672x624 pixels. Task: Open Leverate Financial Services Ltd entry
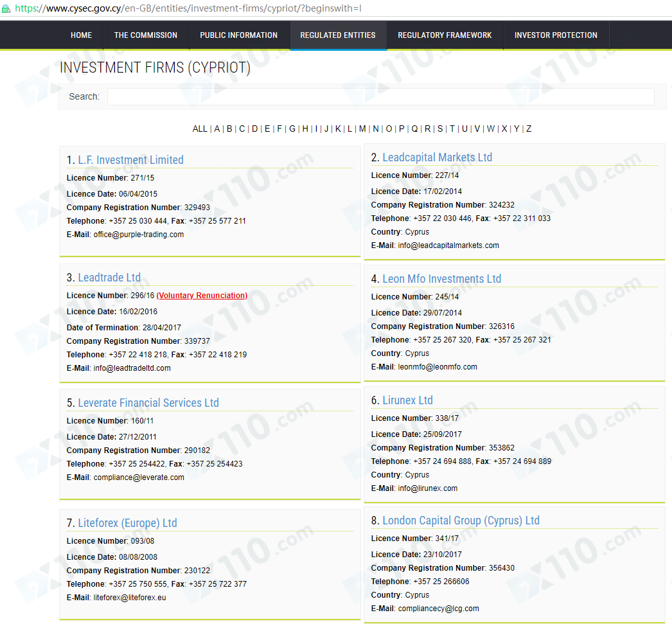tap(148, 403)
